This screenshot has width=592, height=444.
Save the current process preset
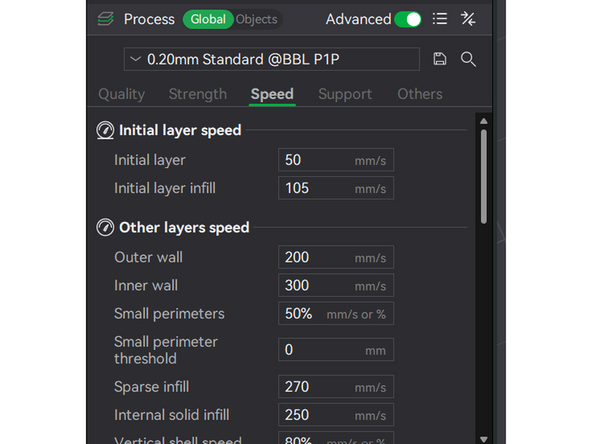(439, 59)
